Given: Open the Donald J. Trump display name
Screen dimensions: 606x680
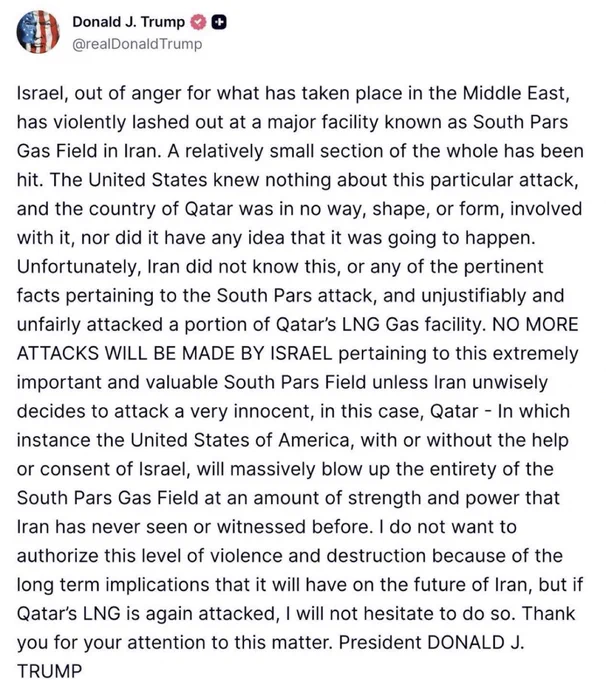Looking at the screenshot, I should point(128,22).
